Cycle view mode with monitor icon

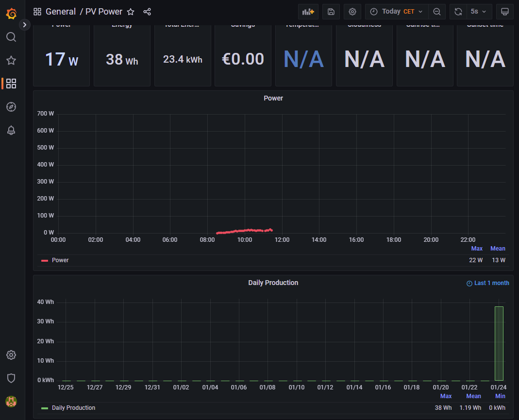click(505, 12)
